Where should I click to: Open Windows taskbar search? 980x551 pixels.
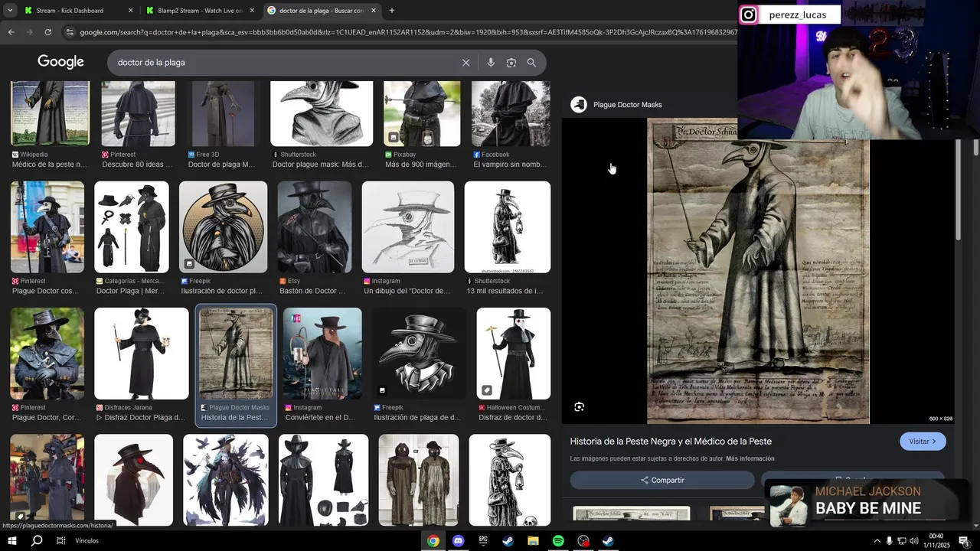[37, 541]
